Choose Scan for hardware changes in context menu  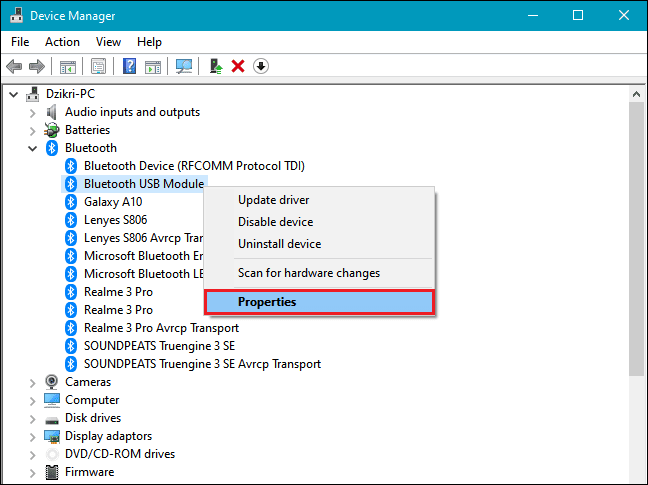[x=319, y=273]
